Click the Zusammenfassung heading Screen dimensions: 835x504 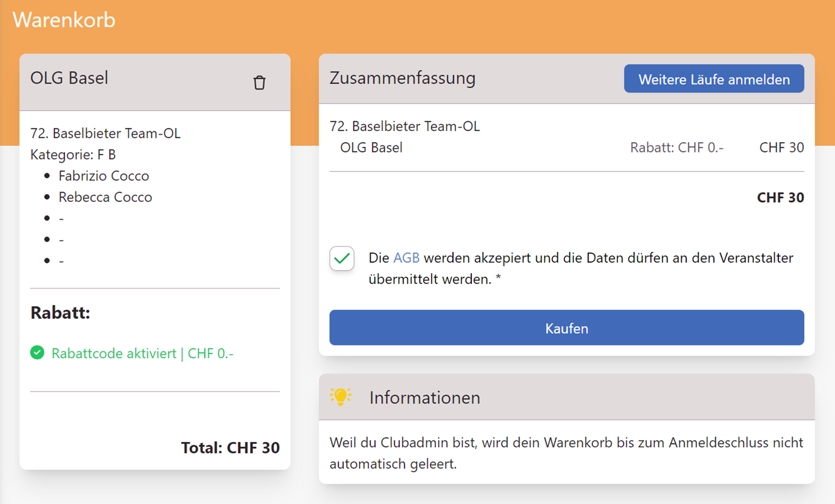[x=403, y=78]
